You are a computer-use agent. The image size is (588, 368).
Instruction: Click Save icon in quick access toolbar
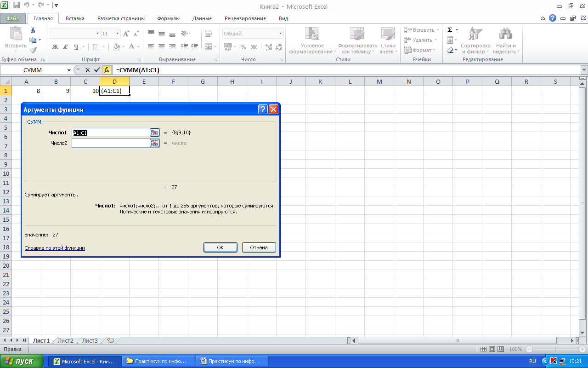(17, 6)
